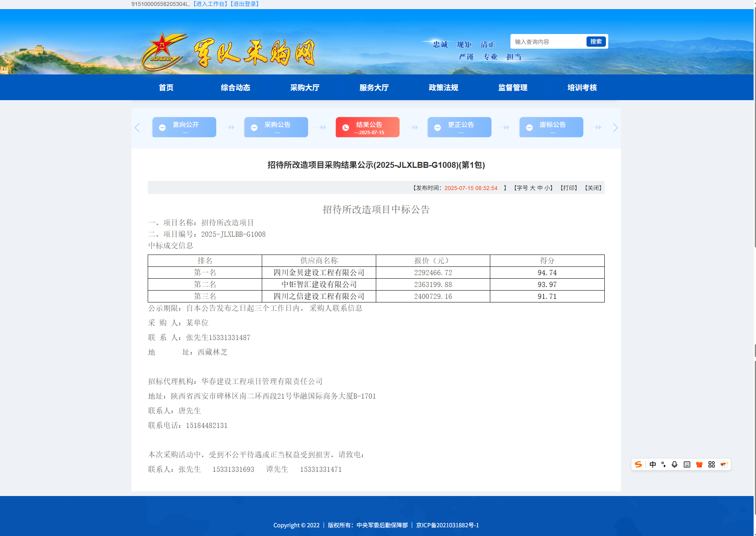The image size is (756, 536).
Task: Click circle icon on 采购公告 step
Action: (x=254, y=127)
